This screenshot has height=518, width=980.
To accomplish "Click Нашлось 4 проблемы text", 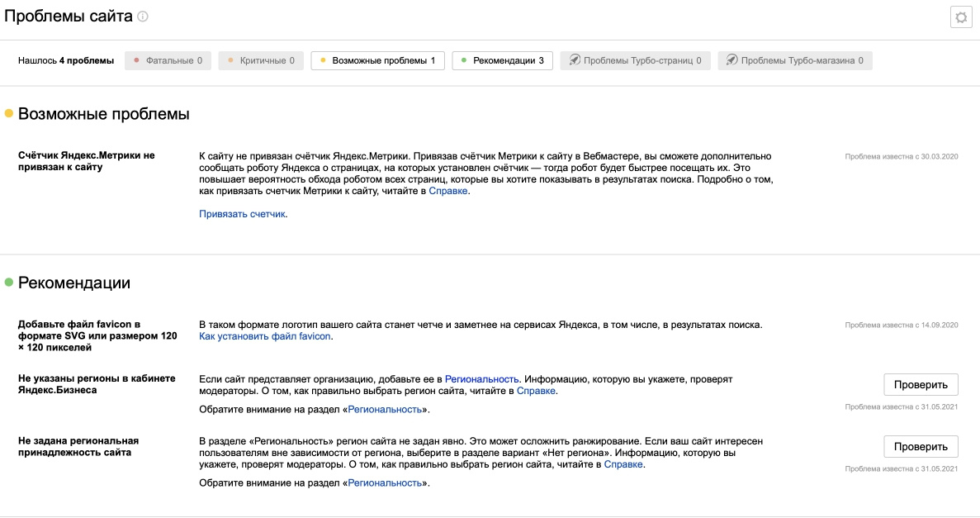I will point(66,60).
